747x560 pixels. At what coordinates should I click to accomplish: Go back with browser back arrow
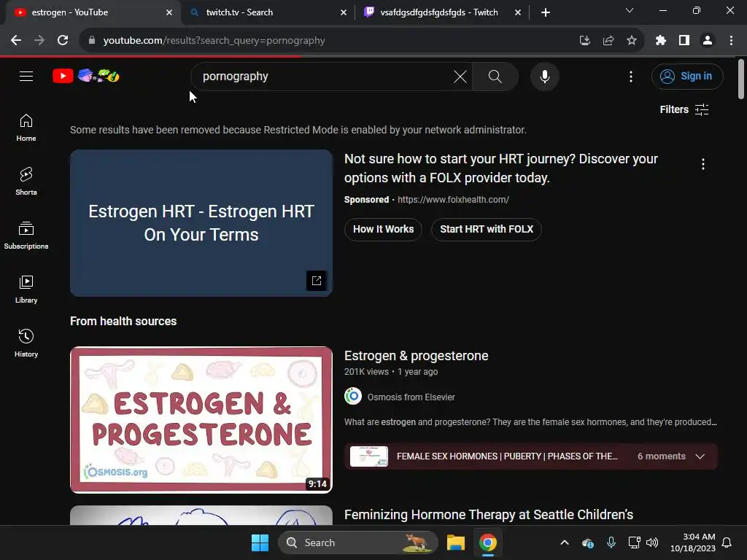pyautogui.click(x=16, y=41)
